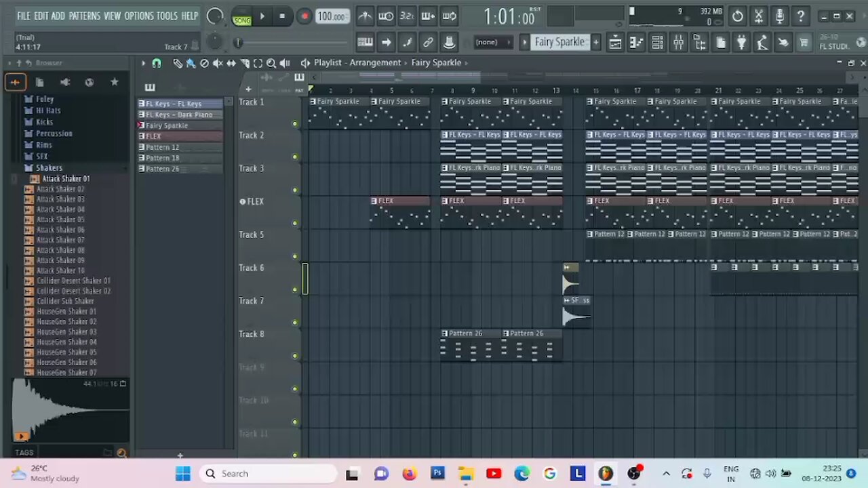Select the playlist Delete tool
868x488 pixels.
click(x=204, y=63)
